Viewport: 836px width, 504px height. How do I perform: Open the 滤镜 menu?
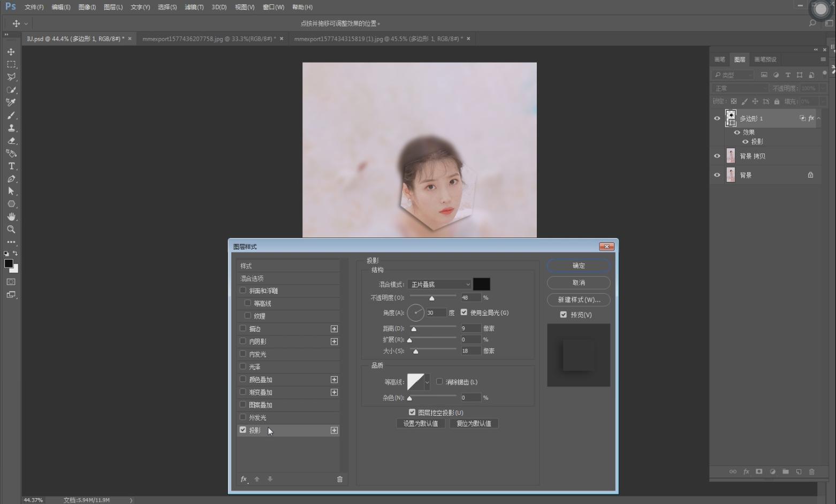coord(194,7)
